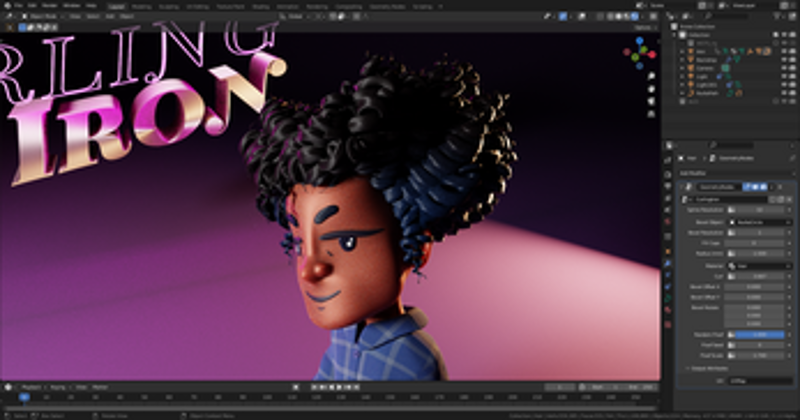Toggle the camera view icon in viewport
Viewport: 800px width, 420px height.
(x=651, y=102)
